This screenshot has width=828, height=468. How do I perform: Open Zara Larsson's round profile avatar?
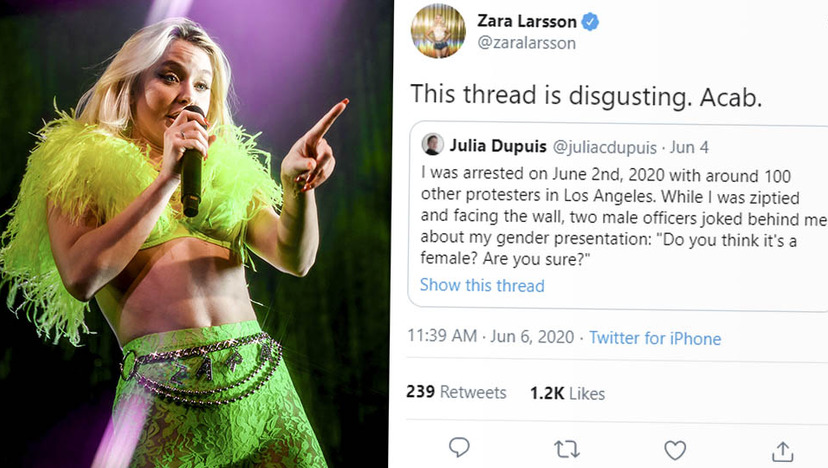coord(438,31)
